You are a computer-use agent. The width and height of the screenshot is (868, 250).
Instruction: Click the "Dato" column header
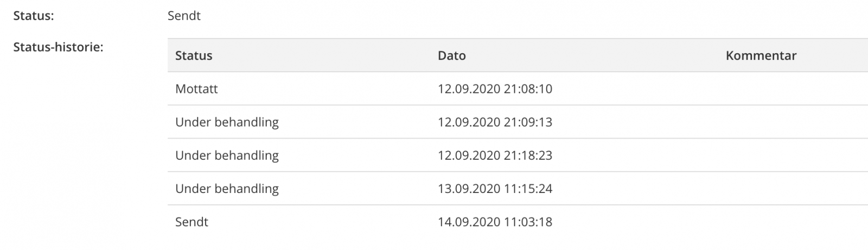[451, 55]
